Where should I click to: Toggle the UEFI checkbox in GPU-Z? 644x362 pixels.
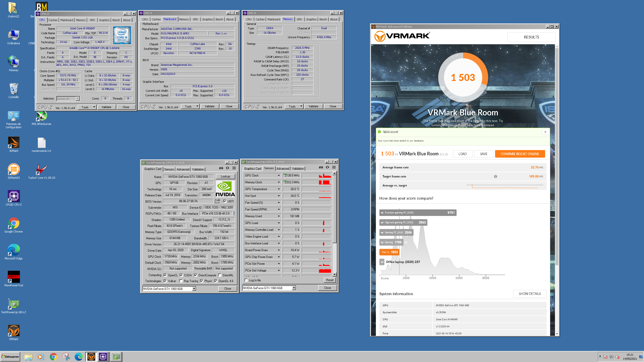point(225,201)
